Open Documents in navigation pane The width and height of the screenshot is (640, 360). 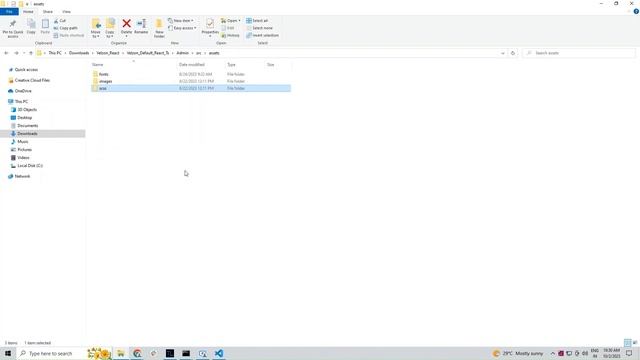click(x=27, y=126)
